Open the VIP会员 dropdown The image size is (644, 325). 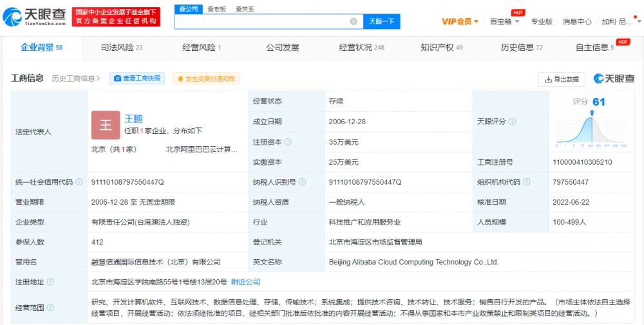460,21
